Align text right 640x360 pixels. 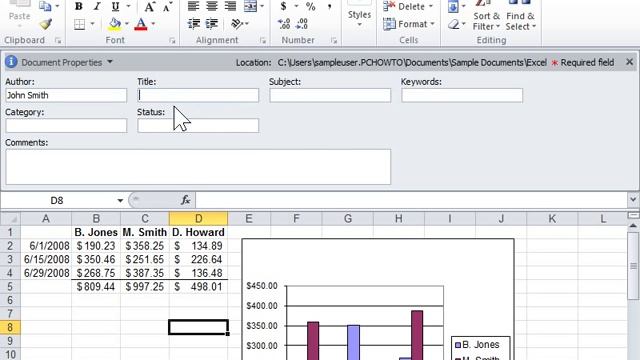(230, 6)
